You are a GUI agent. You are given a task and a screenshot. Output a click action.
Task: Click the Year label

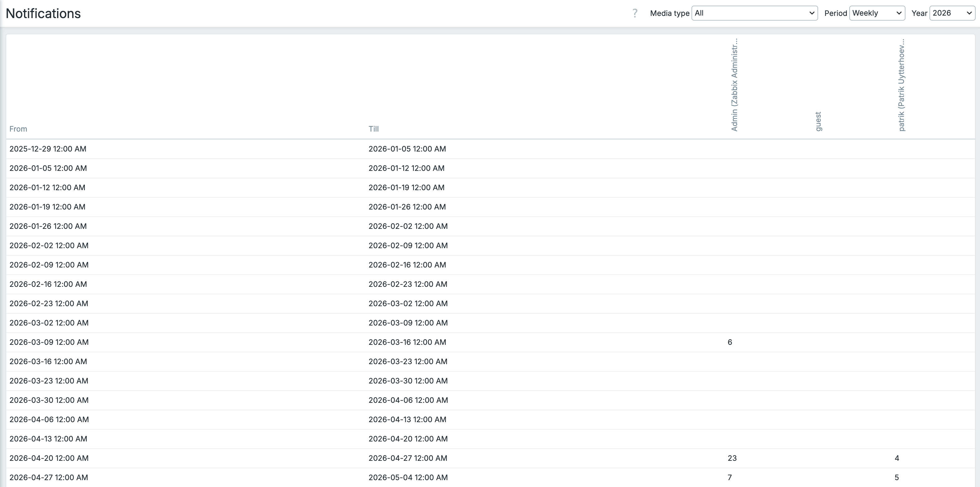point(919,13)
